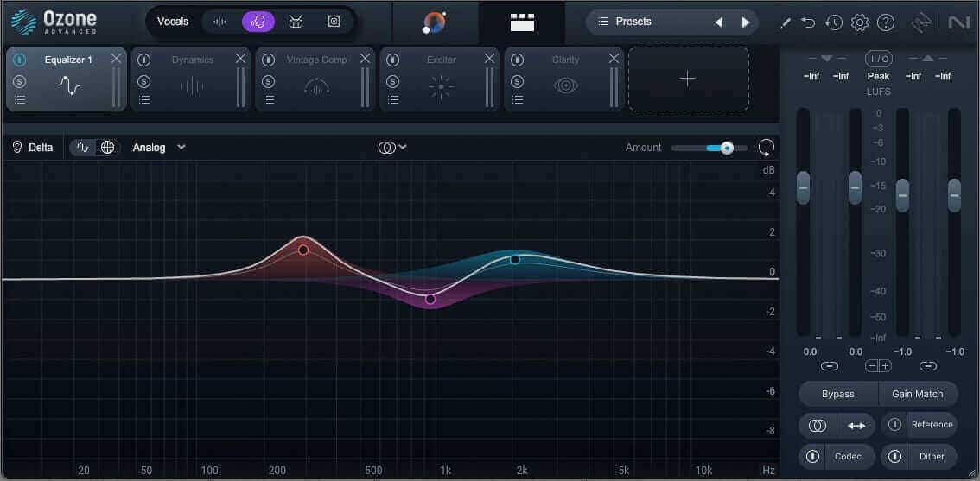Image resolution: width=980 pixels, height=481 pixels.
Task: Open the Equalizer 1 preset list icon
Action: point(20,99)
